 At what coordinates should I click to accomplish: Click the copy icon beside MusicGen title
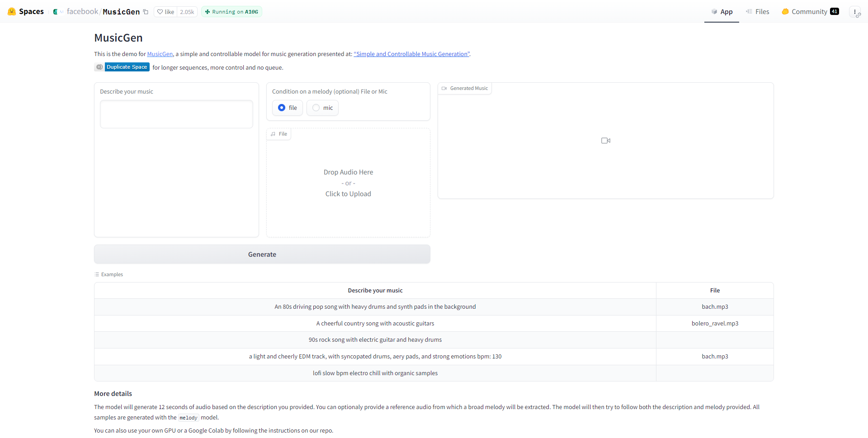point(146,12)
